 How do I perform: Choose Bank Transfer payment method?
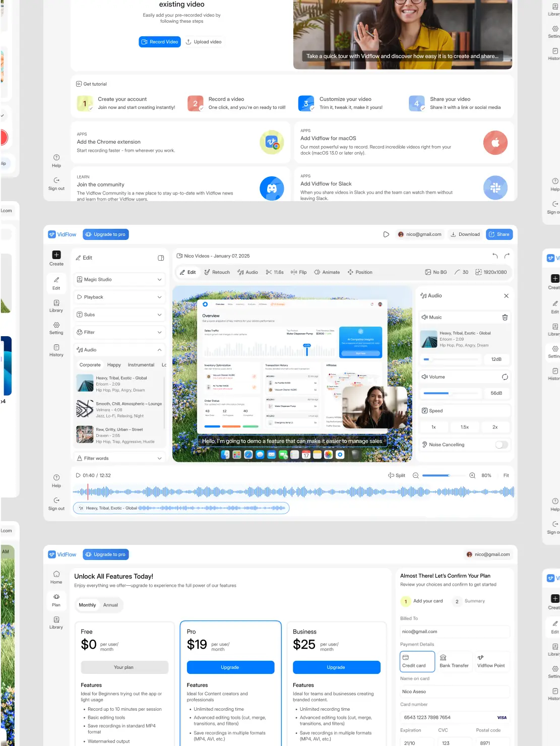click(x=454, y=661)
